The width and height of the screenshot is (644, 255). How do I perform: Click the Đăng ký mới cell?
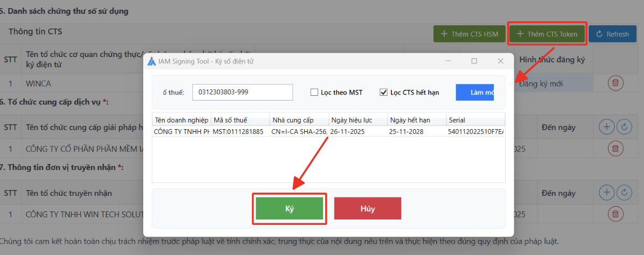click(541, 84)
